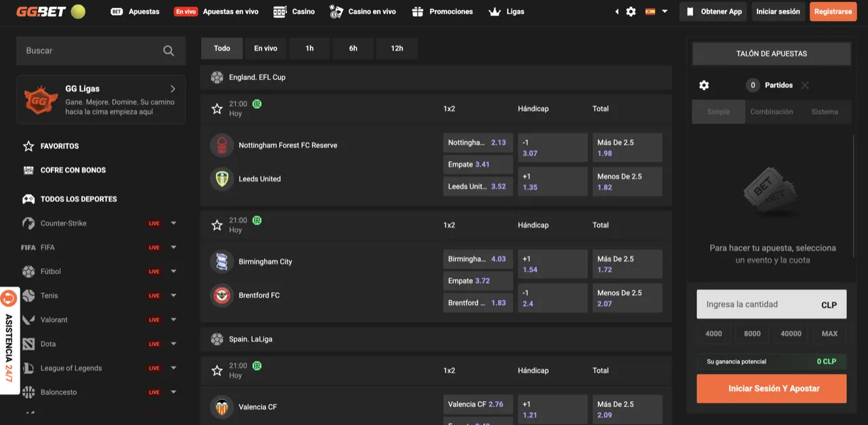The height and width of the screenshot is (425, 868).
Task: Favorite the Valencia CF match star
Action: pyautogui.click(x=217, y=370)
